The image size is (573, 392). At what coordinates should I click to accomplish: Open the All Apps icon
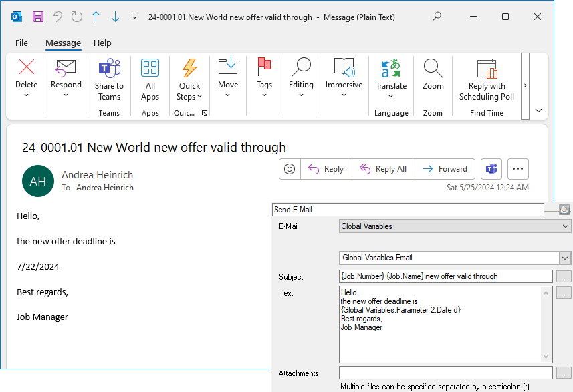tap(150, 68)
